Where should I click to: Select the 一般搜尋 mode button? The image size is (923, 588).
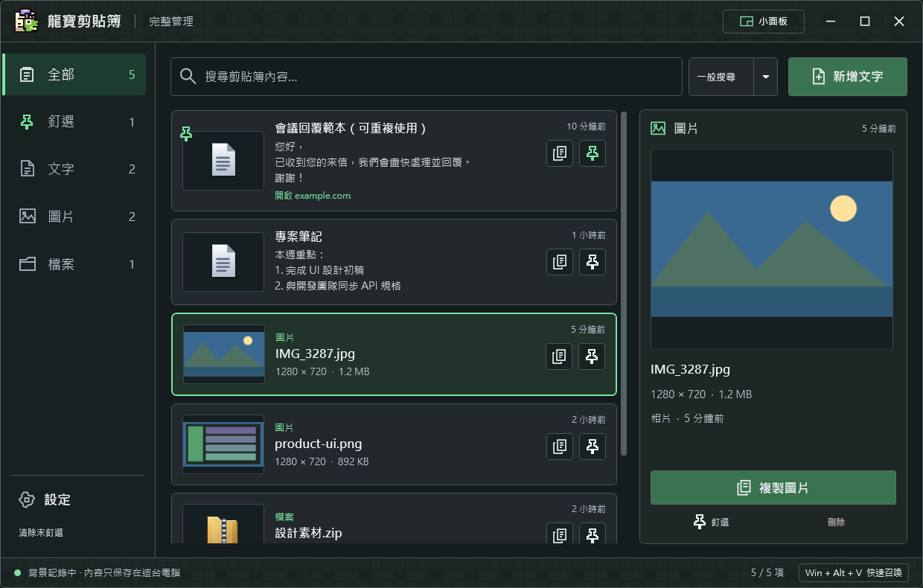[x=721, y=77]
